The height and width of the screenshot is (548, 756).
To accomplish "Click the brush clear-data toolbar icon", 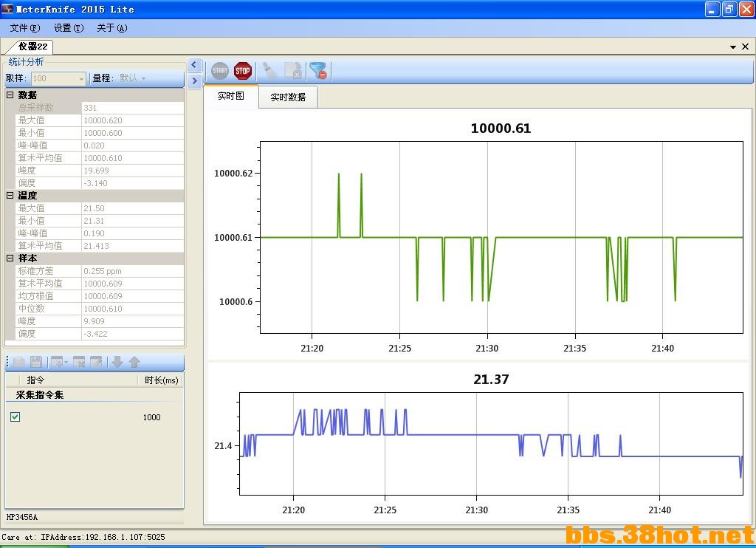I will point(269,71).
